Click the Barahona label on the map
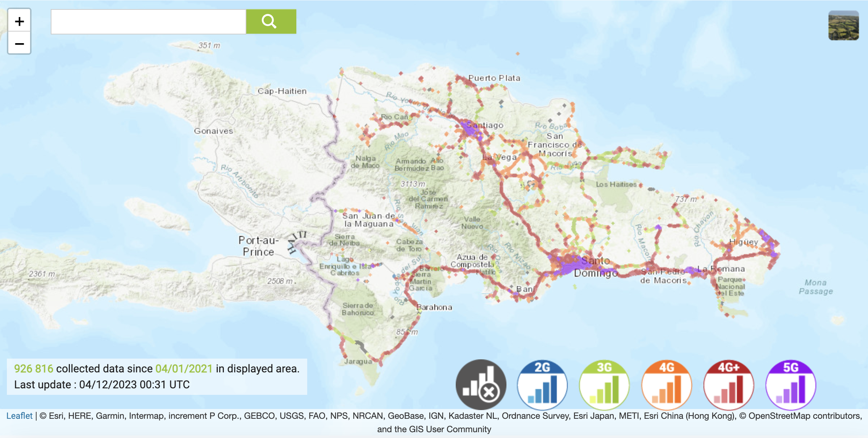Image resolution: width=868 pixels, height=438 pixels. tap(434, 307)
